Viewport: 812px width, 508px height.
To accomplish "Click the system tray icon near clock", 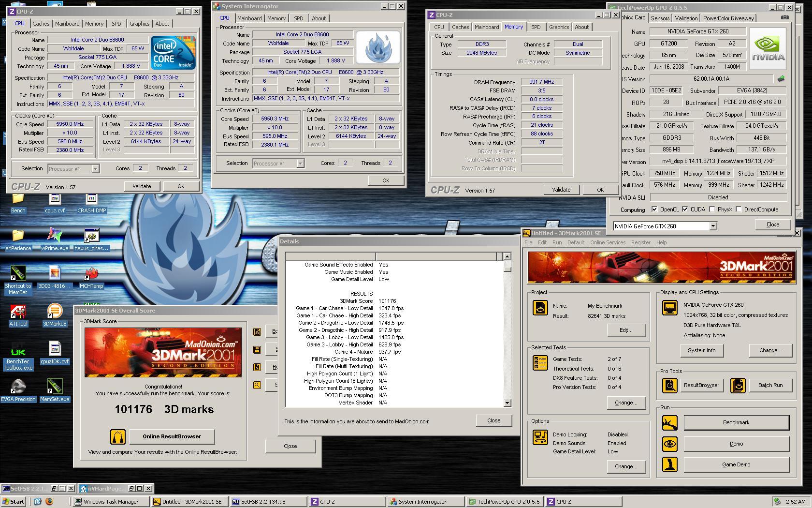I will coord(777,502).
